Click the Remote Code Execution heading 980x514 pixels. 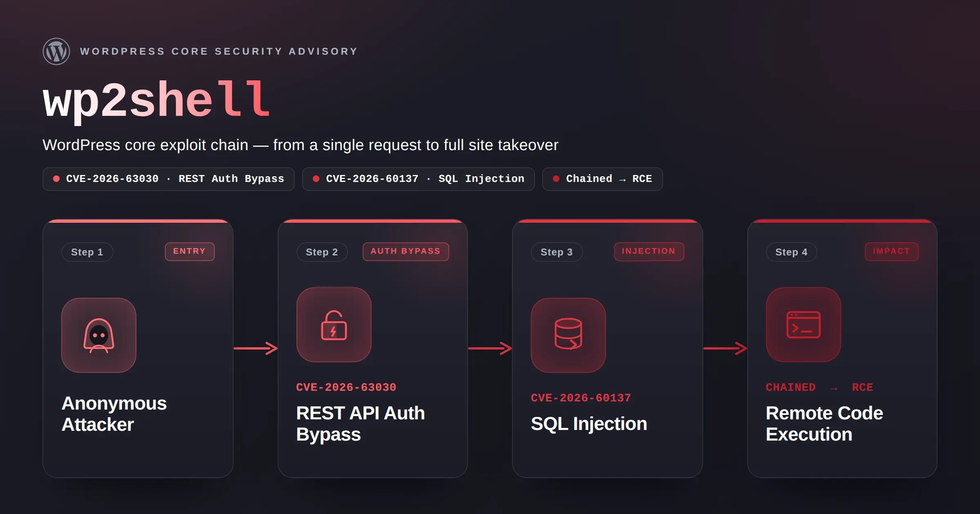pyautogui.click(x=824, y=424)
